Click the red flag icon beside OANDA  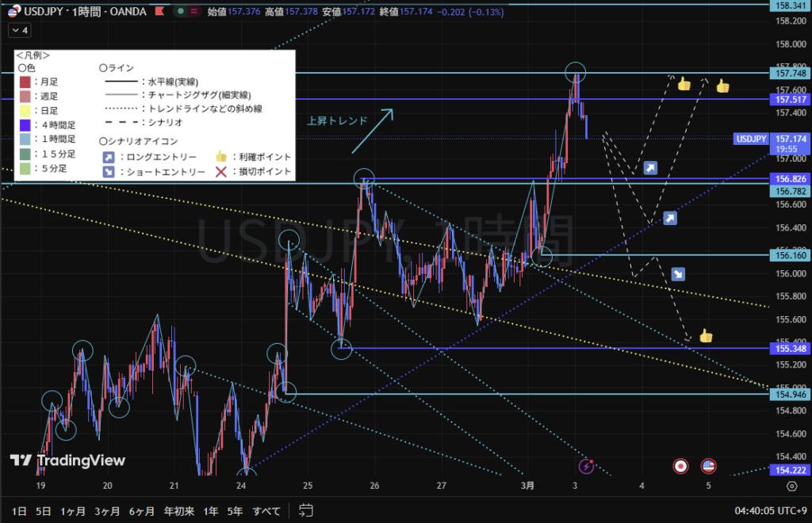click(x=160, y=11)
